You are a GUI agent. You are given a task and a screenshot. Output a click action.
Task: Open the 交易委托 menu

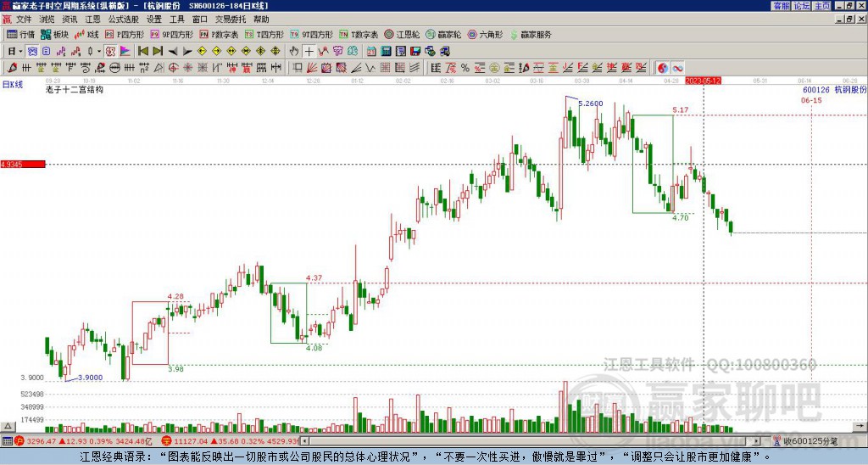tap(231, 20)
